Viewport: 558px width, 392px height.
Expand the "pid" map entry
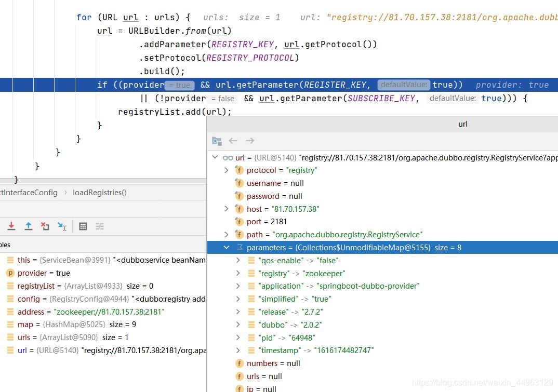pos(238,337)
